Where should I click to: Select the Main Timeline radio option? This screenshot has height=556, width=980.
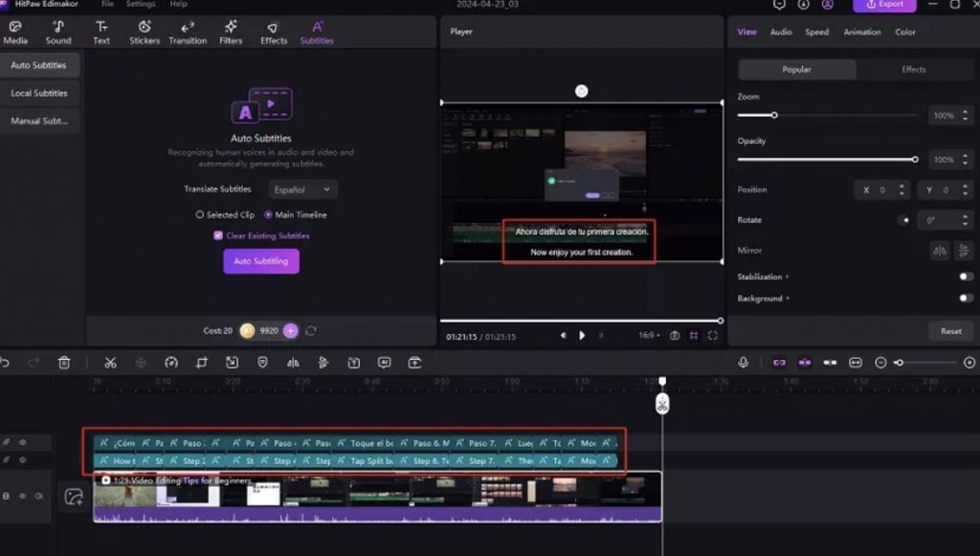(x=268, y=215)
